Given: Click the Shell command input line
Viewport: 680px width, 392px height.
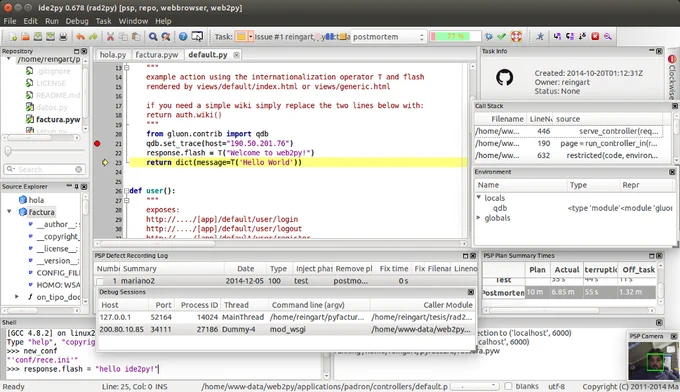Looking at the screenshot, I should (165, 369).
